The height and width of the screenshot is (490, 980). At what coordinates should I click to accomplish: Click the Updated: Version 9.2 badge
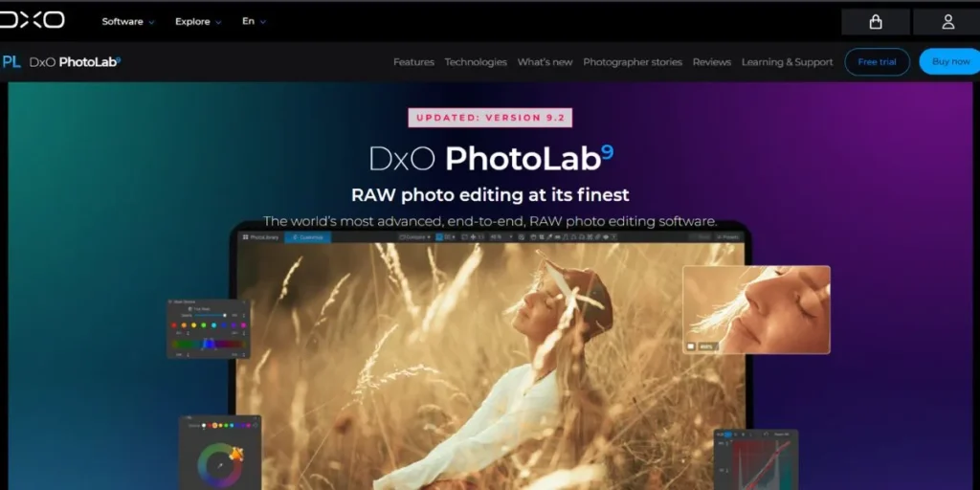490,118
